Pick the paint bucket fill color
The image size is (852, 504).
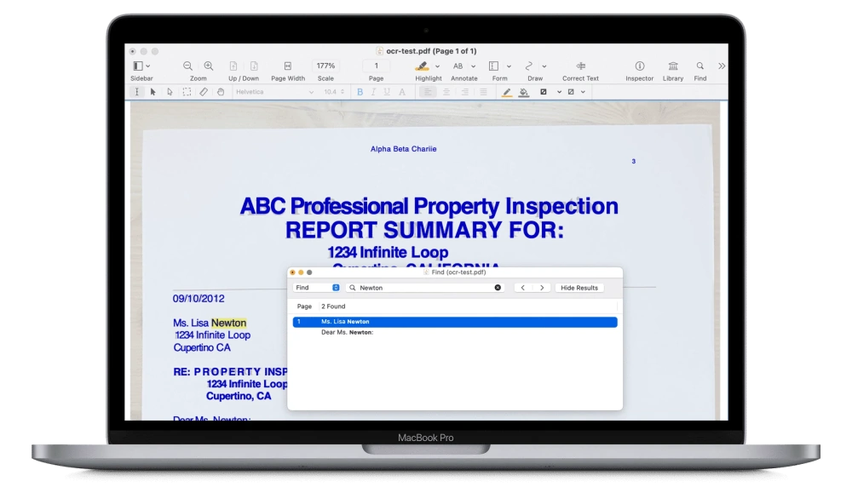(x=524, y=92)
